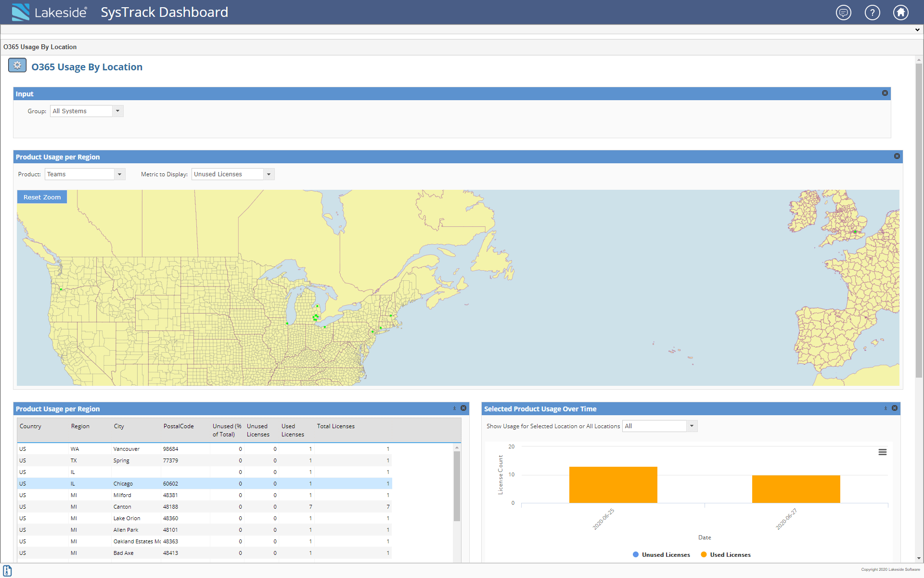Open the chart export hamburger menu
924x578 pixels.
coord(883,452)
